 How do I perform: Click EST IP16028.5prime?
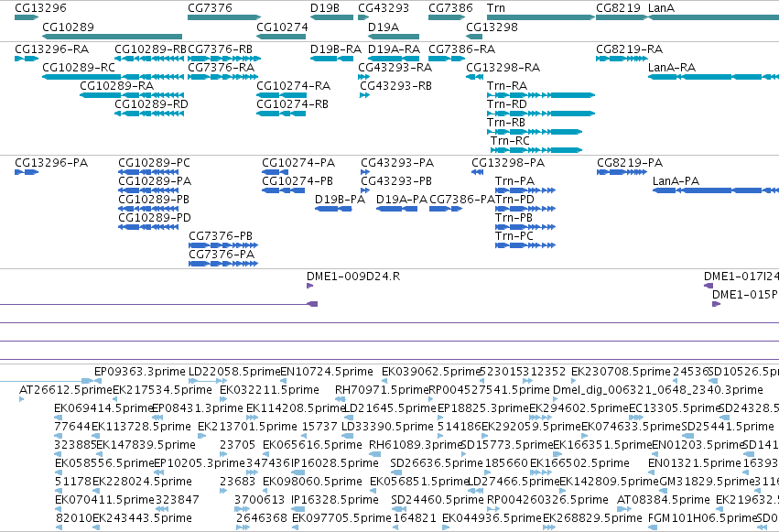click(335, 463)
